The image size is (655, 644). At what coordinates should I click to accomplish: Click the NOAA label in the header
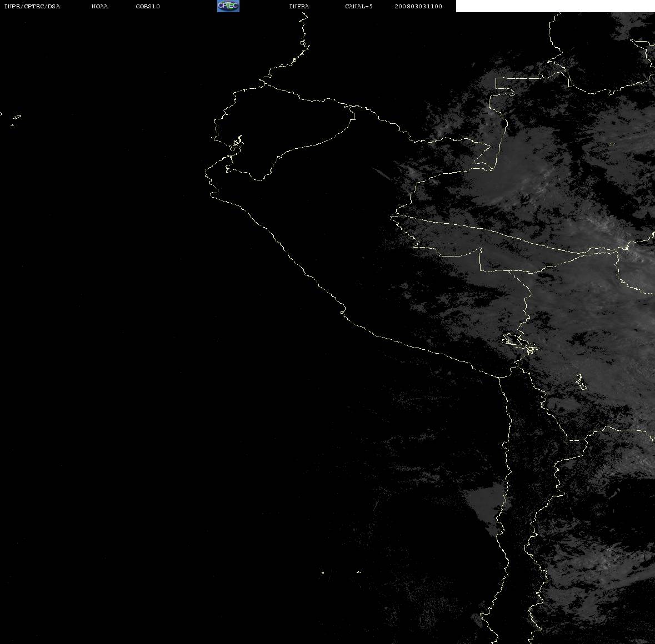tap(99, 6)
